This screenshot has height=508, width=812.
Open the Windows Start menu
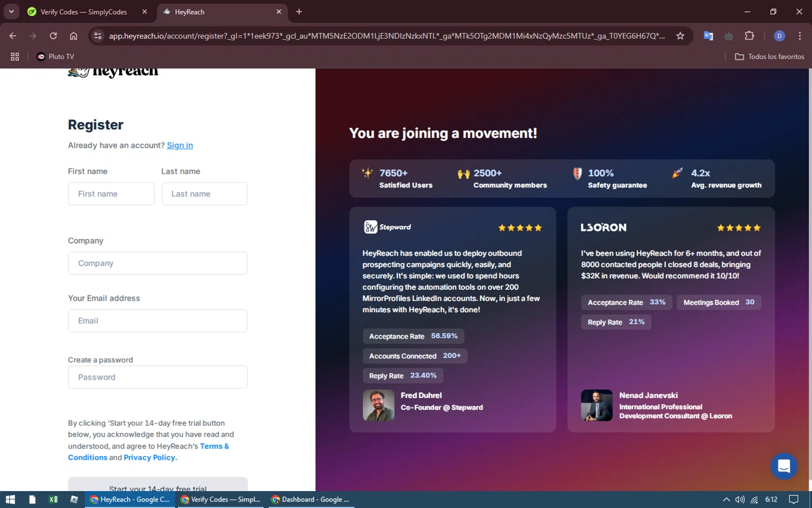pos(10,499)
